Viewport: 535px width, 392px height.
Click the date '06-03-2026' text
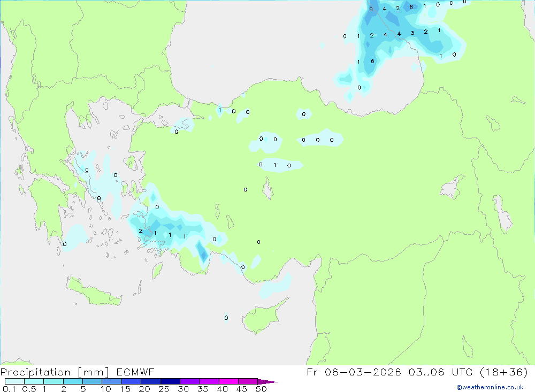click(x=363, y=372)
